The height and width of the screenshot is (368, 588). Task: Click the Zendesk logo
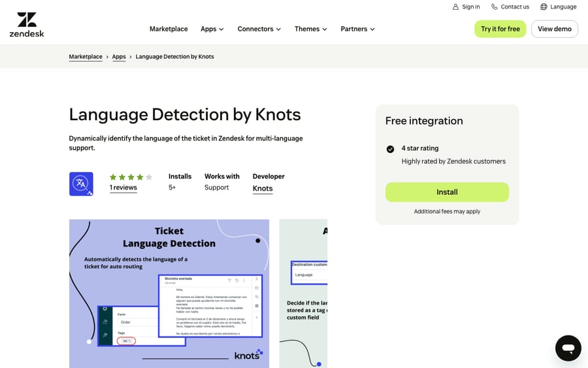[27, 24]
